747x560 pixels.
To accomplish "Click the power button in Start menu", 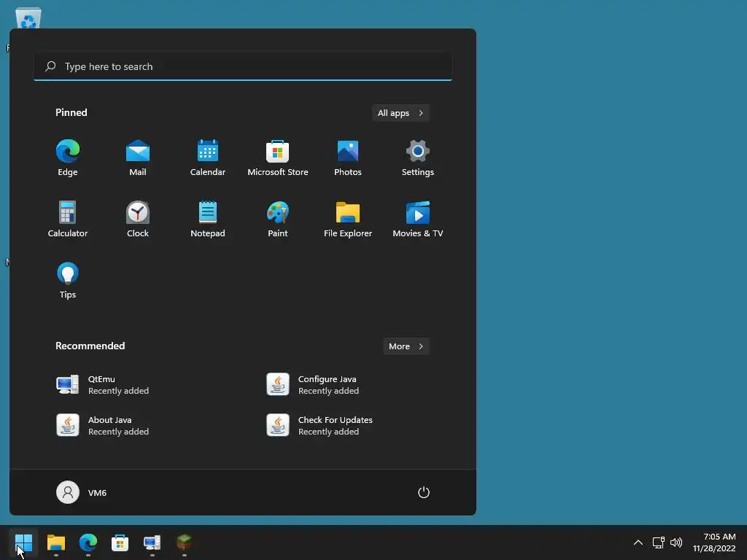I will click(x=424, y=492).
